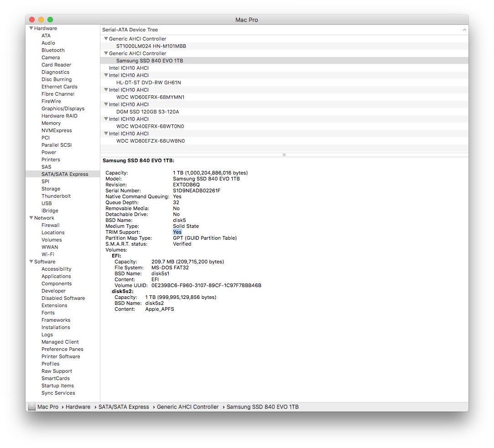
Task: Click SATA/SATA Express in path bar
Action: click(x=124, y=407)
